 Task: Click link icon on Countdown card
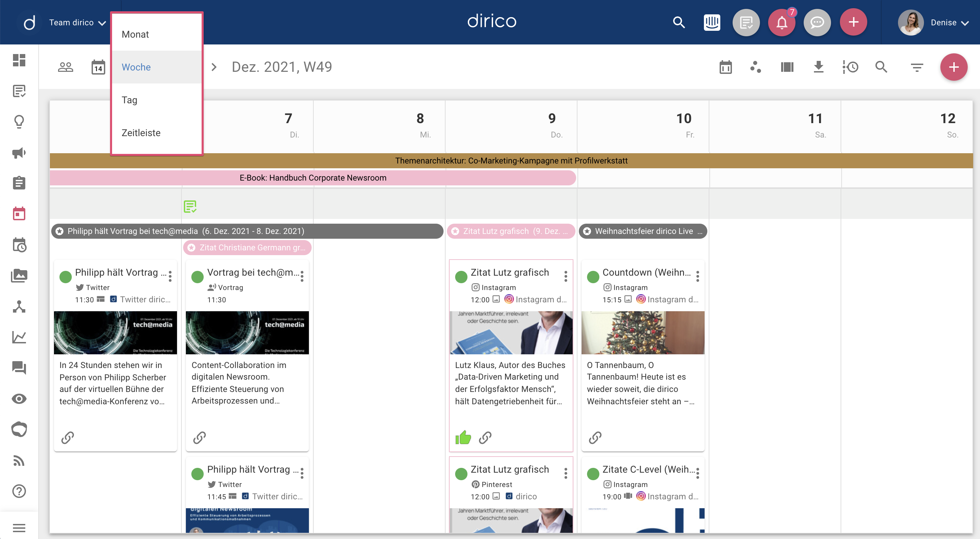click(x=595, y=438)
